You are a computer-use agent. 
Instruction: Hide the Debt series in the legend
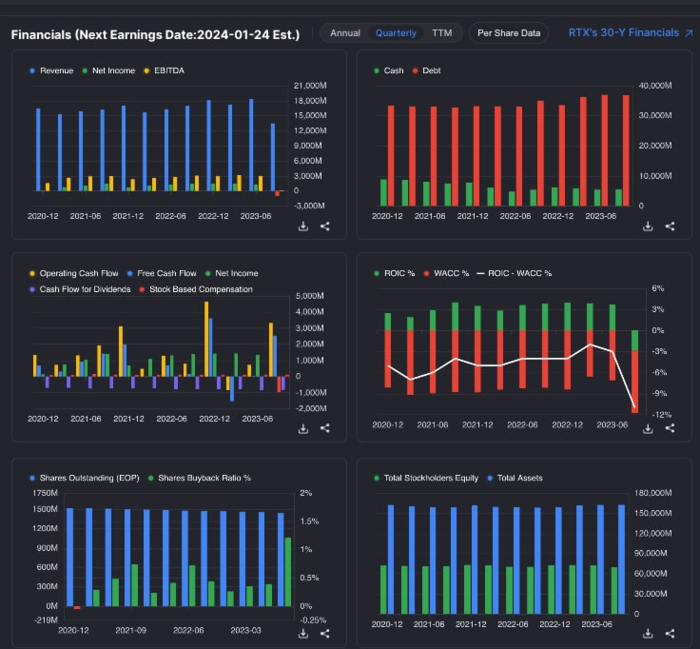(x=429, y=71)
